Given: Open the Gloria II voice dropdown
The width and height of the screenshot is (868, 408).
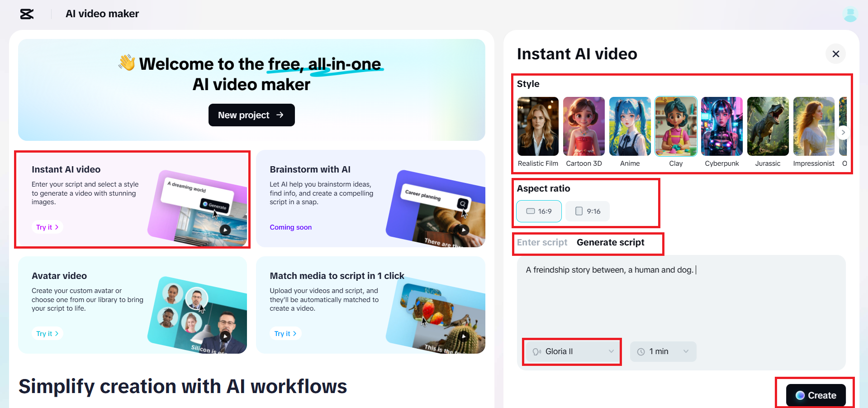Looking at the screenshot, I should 611,351.
